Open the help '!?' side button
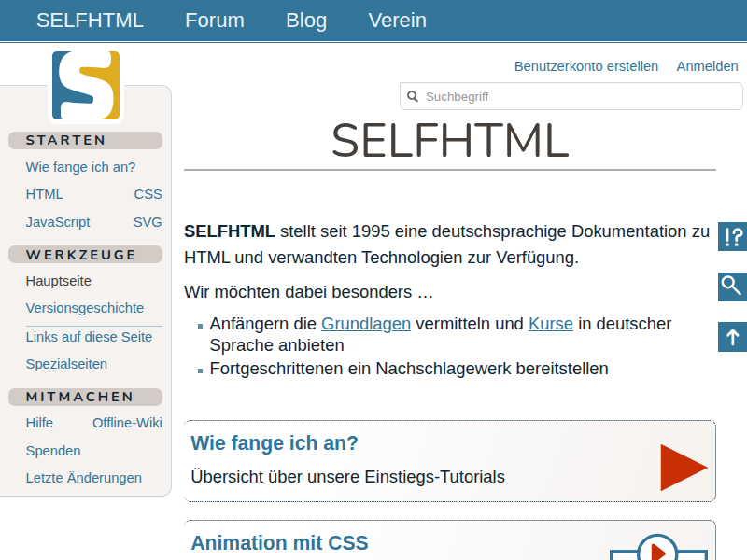The image size is (747, 560). (733, 237)
